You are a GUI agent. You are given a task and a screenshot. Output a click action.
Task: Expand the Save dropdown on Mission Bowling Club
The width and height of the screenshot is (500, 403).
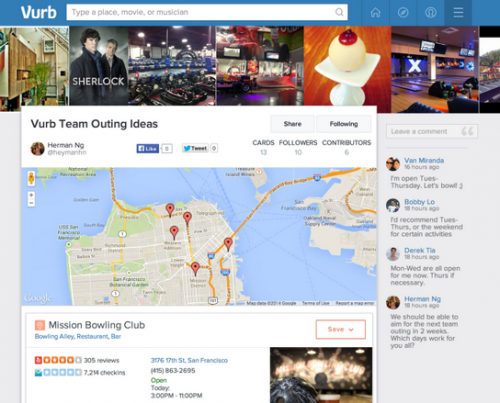pos(341,329)
